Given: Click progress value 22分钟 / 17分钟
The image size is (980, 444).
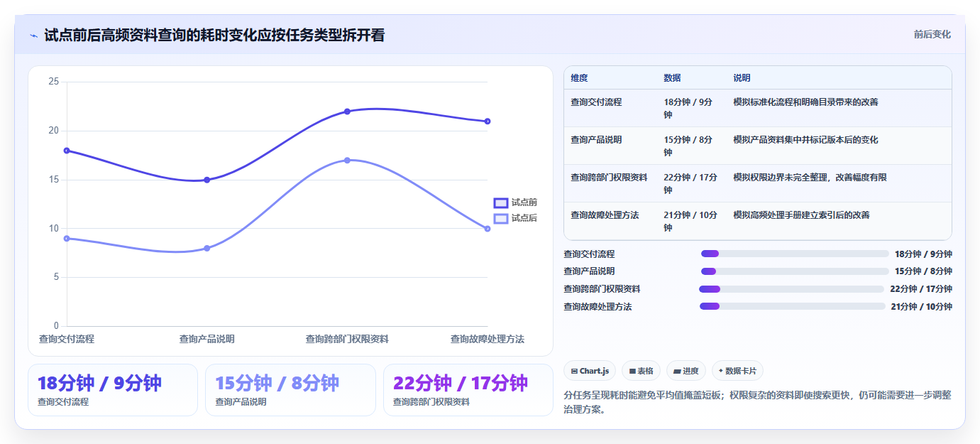Looking at the screenshot, I should tap(921, 289).
